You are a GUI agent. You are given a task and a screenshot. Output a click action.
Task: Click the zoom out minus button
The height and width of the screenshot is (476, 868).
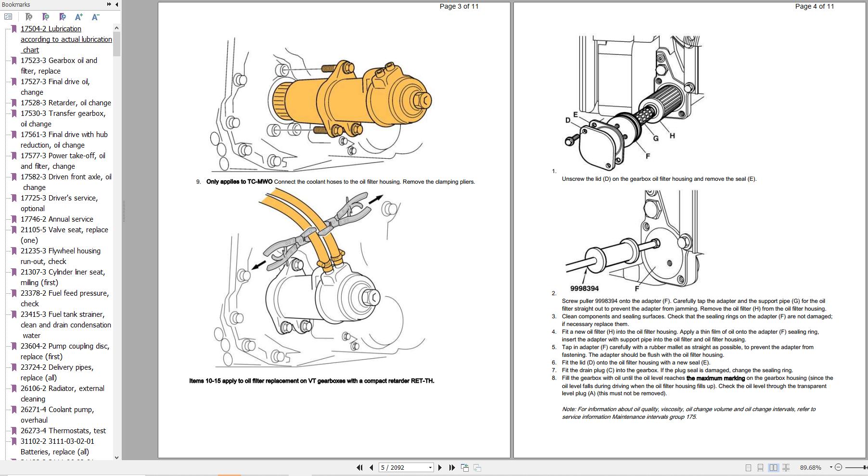click(x=838, y=467)
